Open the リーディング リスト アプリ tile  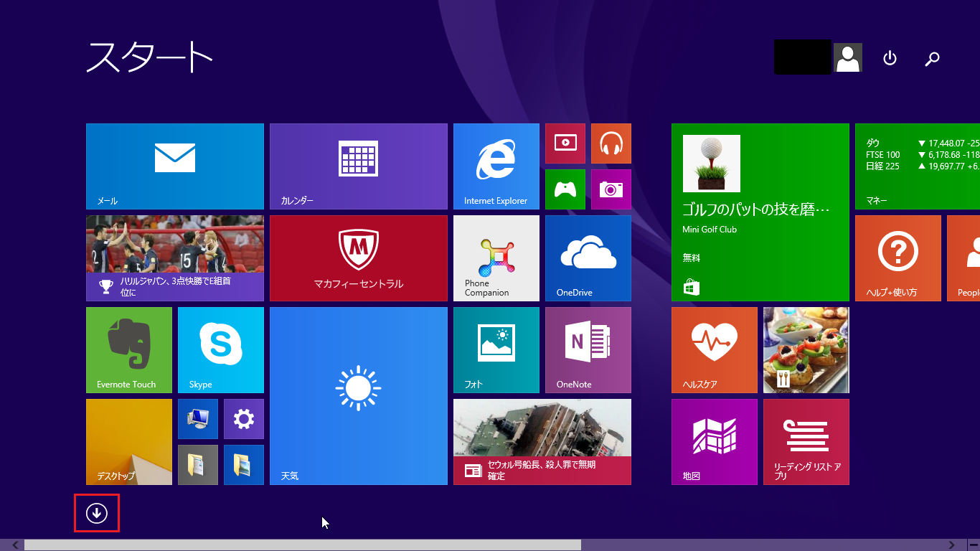806,442
